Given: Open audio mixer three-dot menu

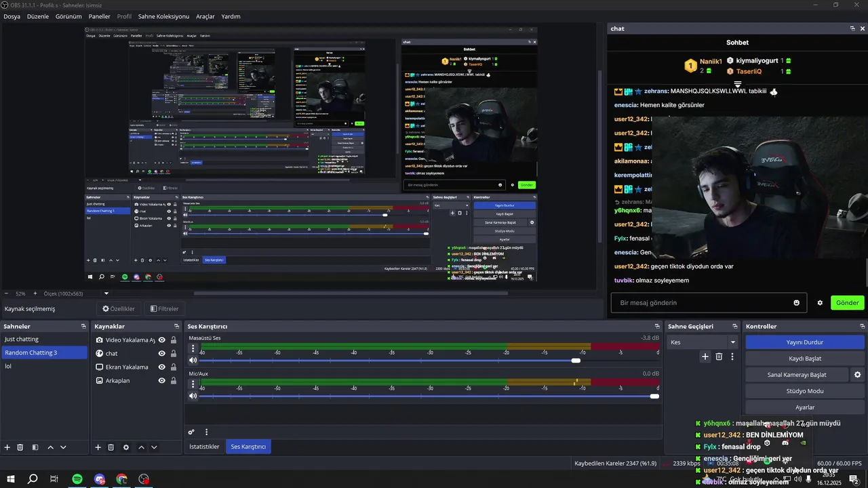Looking at the screenshot, I should 206,432.
